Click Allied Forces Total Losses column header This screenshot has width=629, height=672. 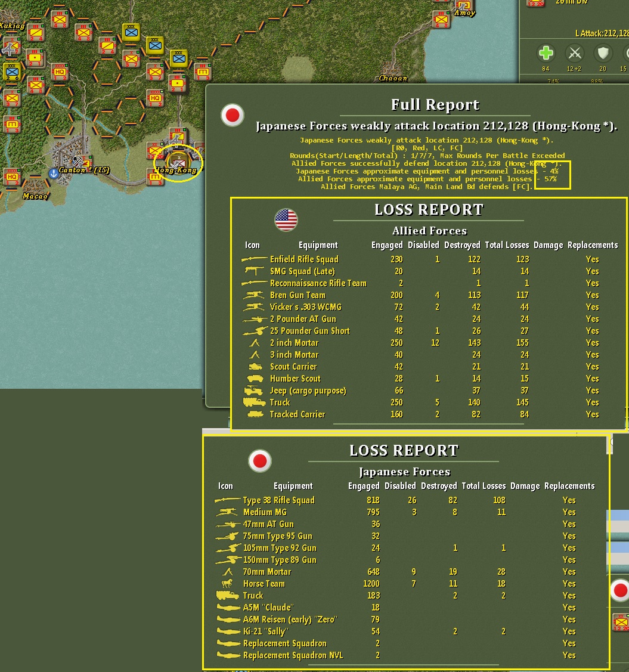click(507, 245)
